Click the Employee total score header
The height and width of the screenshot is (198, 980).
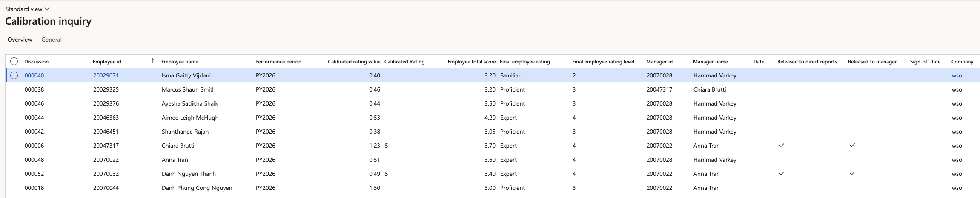click(472, 62)
